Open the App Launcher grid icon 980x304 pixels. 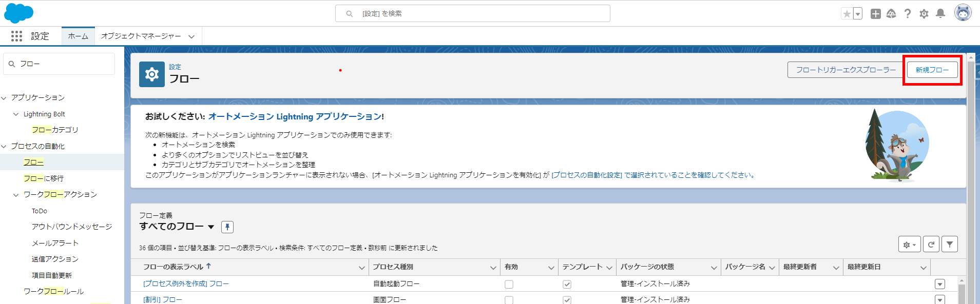(x=16, y=36)
